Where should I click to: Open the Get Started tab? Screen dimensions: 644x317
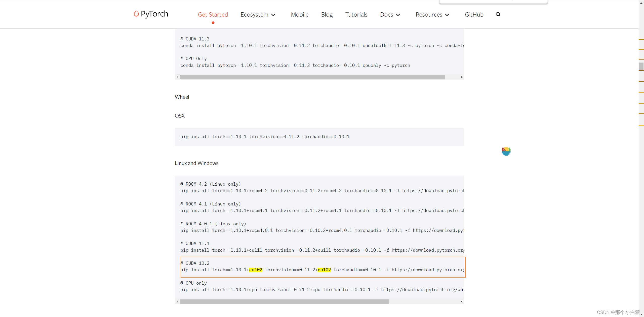pos(213,15)
